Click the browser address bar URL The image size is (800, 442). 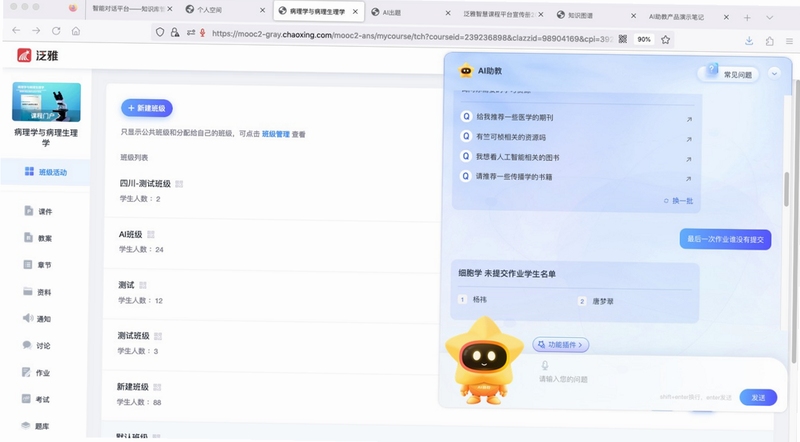click(x=411, y=35)
